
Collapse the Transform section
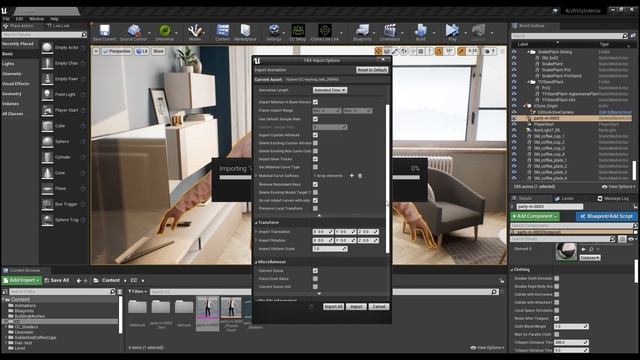256,222
